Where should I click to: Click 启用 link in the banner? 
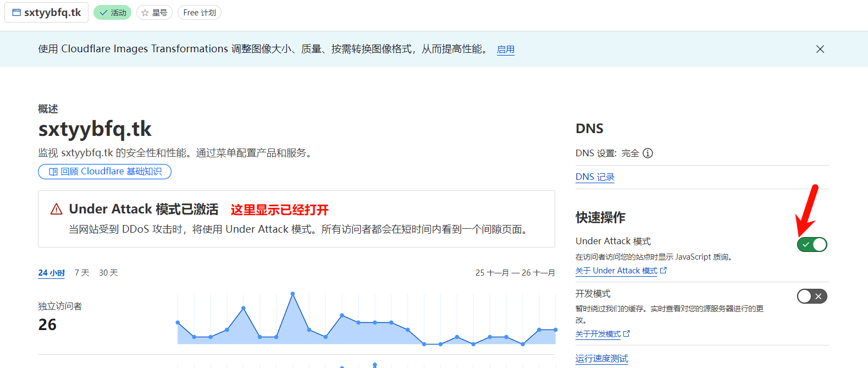point(505,50)
